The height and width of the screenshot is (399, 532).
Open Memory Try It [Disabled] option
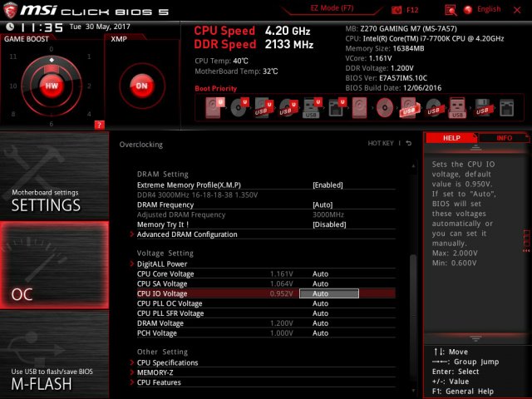(329, 224)
